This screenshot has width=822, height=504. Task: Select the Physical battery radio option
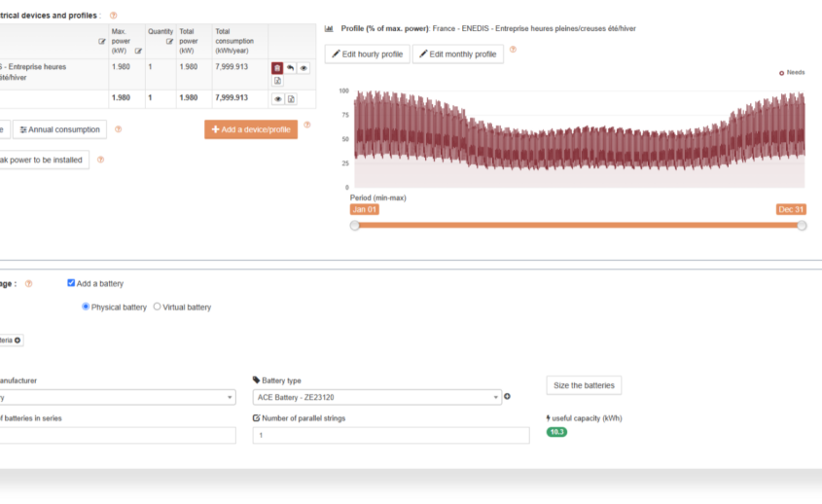[x=86, y=306]
